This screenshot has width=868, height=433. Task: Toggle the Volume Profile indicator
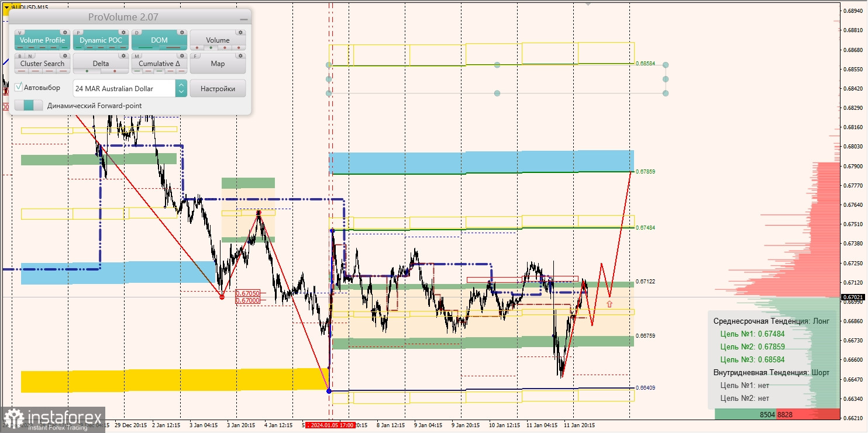pyautogui.click(x=42, y=40)
